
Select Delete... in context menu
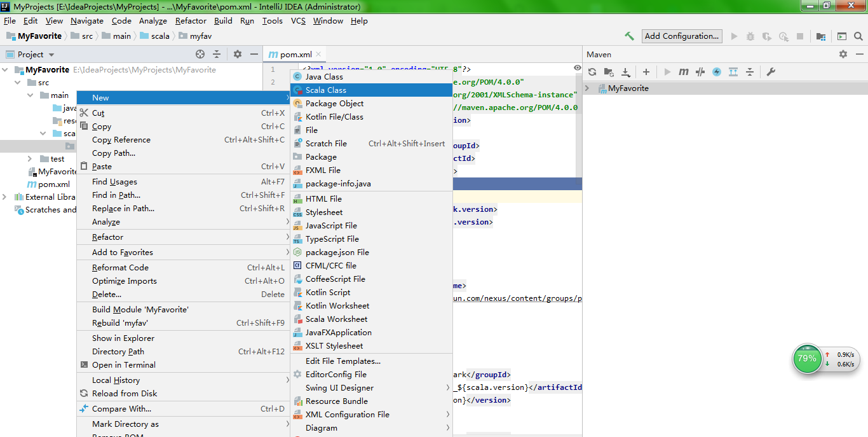click(x=183, y=295)
